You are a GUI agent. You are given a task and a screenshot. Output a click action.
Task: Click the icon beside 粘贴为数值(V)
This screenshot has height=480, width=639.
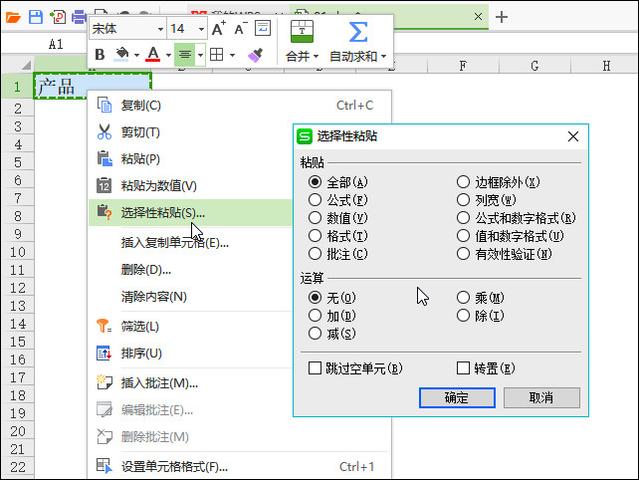(104, 185)
